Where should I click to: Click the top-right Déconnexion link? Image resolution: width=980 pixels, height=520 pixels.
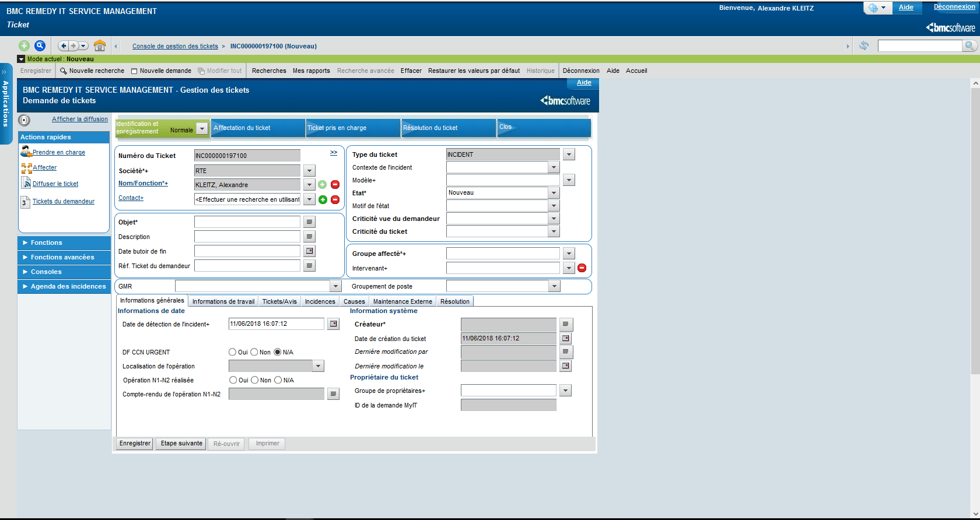click(954, 7)
